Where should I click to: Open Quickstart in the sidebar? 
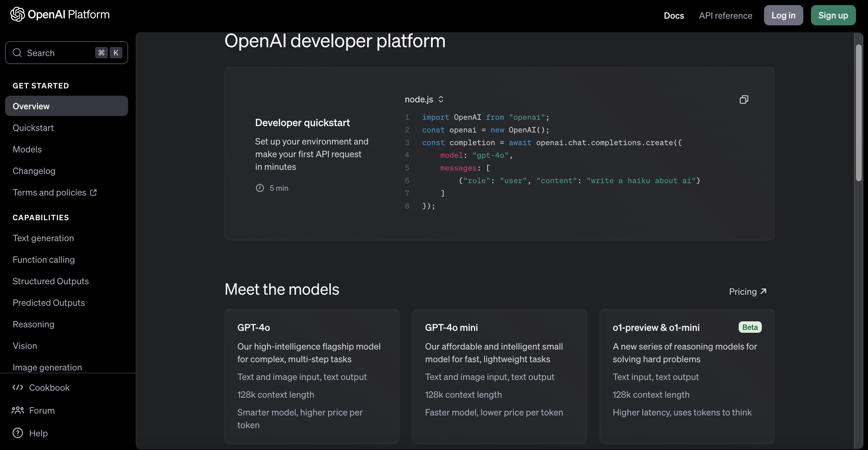click(33, 128)
